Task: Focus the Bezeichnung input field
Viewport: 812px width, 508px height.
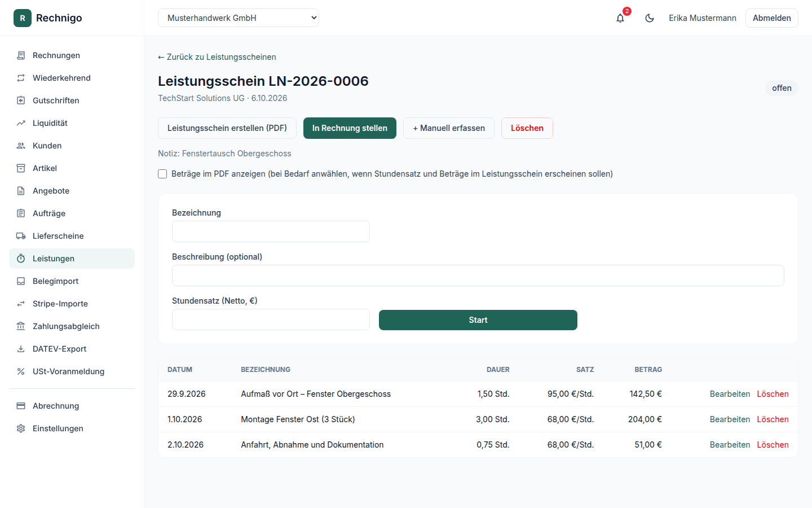Action: tap(271, 231)
